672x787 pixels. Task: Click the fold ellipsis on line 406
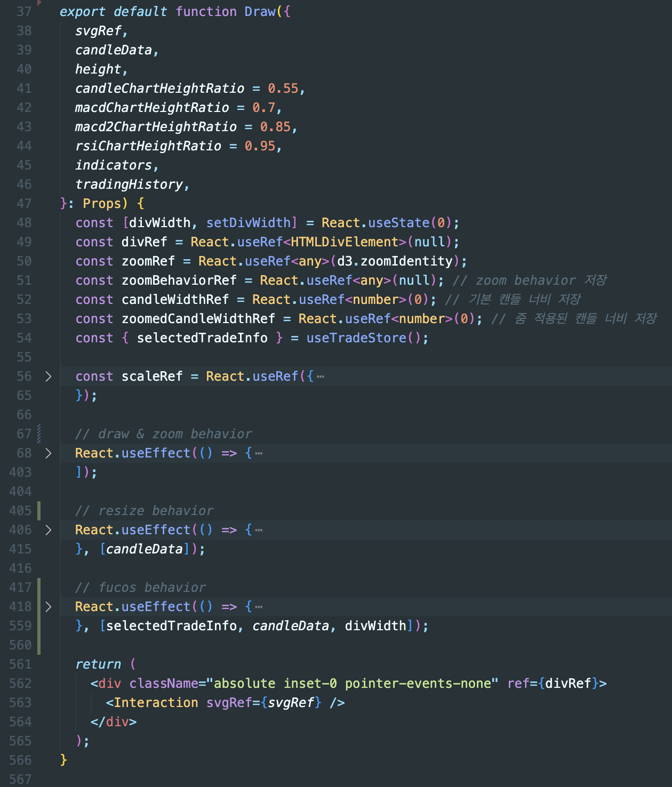259,530
